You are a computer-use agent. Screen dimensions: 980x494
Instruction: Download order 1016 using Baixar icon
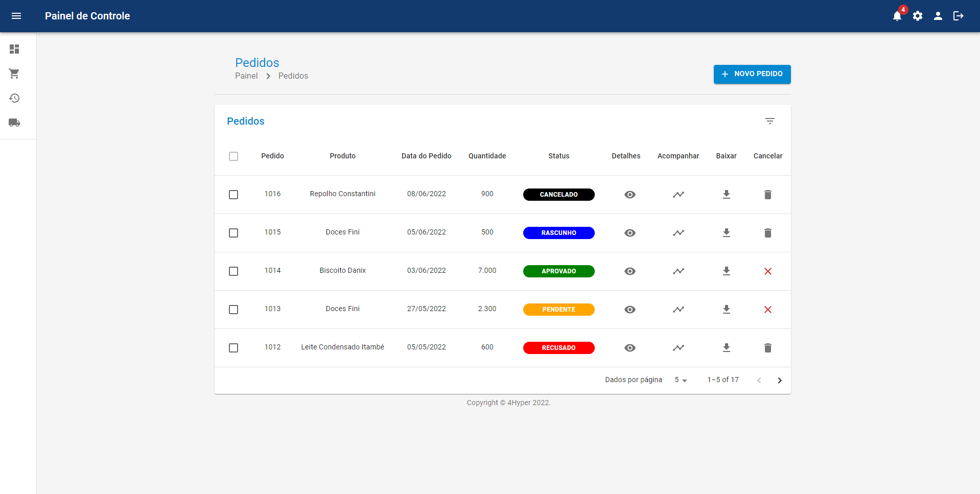[726, 195]
